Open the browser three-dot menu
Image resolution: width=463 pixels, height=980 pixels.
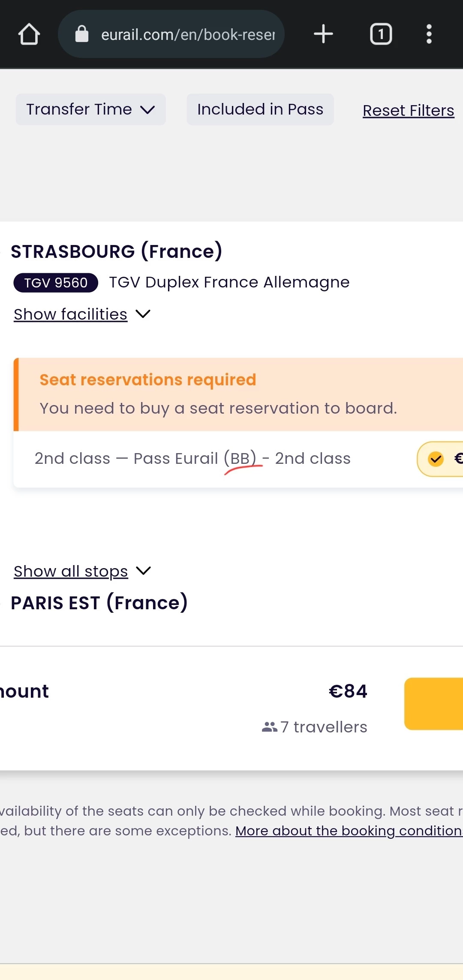coord(429,34)
